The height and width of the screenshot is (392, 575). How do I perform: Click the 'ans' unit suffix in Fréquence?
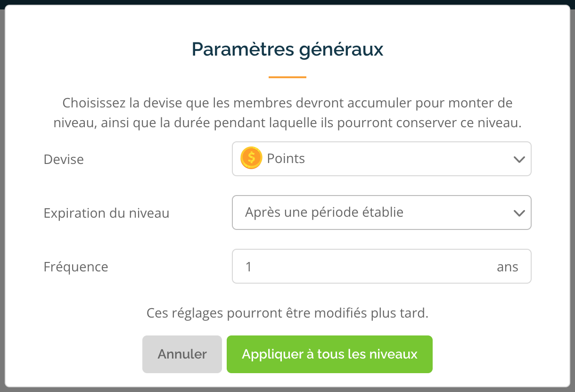click(508, 267)
